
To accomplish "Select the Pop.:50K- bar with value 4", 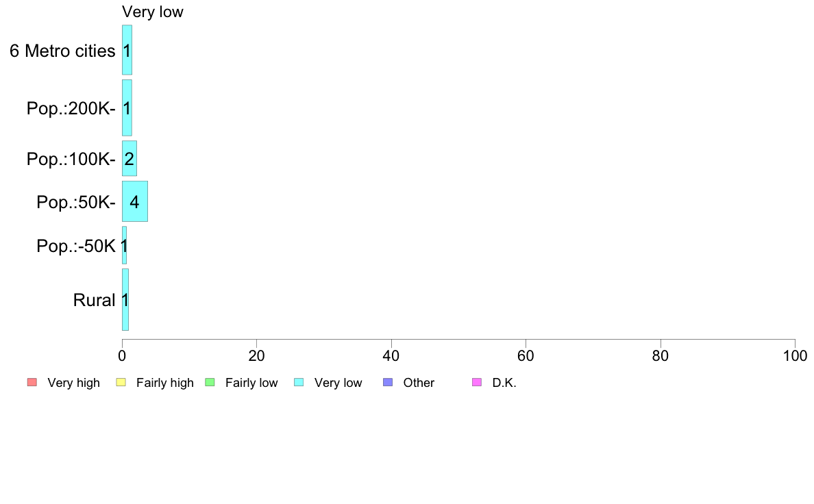I will click(x=135, y=201).
